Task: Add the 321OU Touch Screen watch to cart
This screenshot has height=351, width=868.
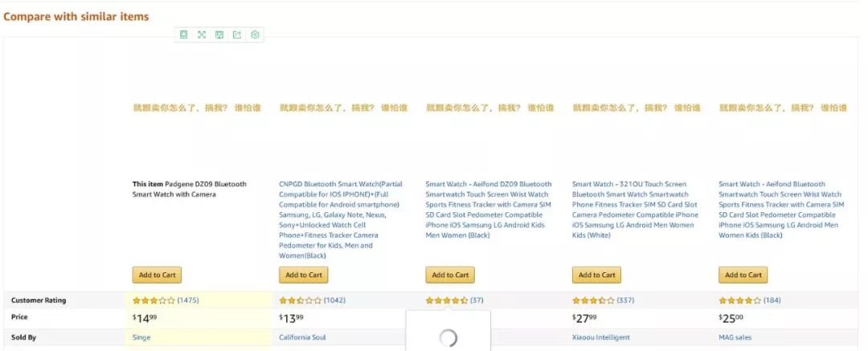Action: [596, 275]
